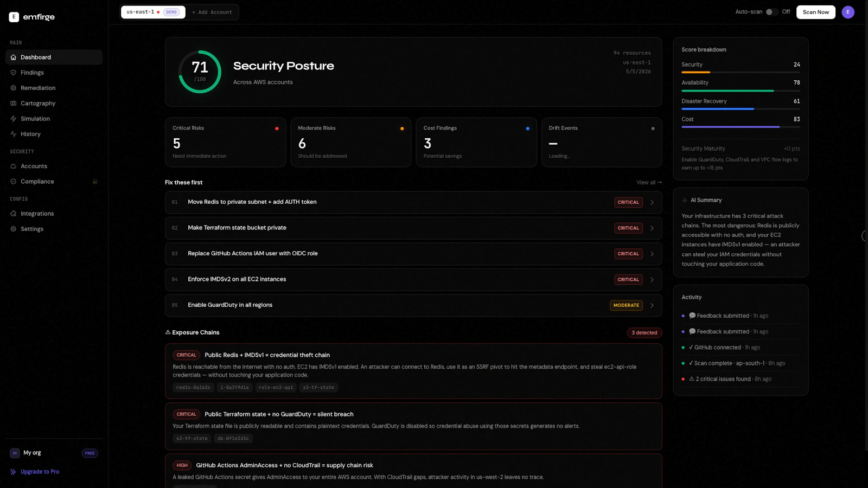Click the History pulse icon
Screen dimensions: 868x488
14,134
